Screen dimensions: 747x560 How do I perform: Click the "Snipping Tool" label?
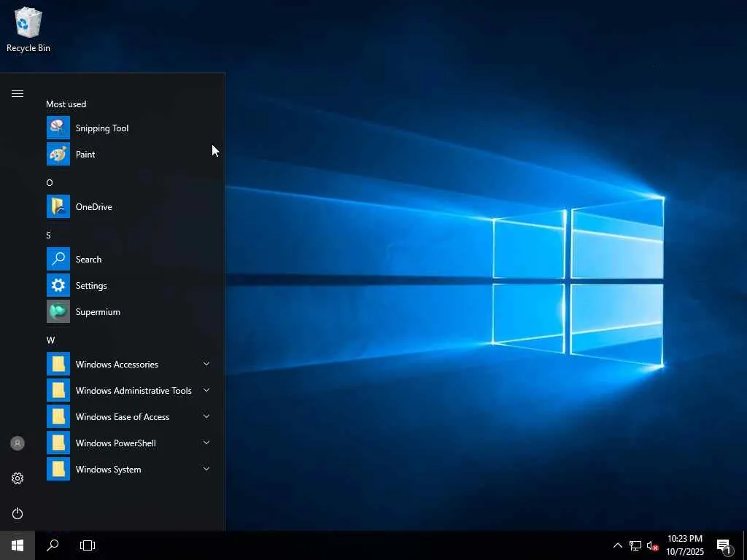pyautogui.click(x=102, y=128)
